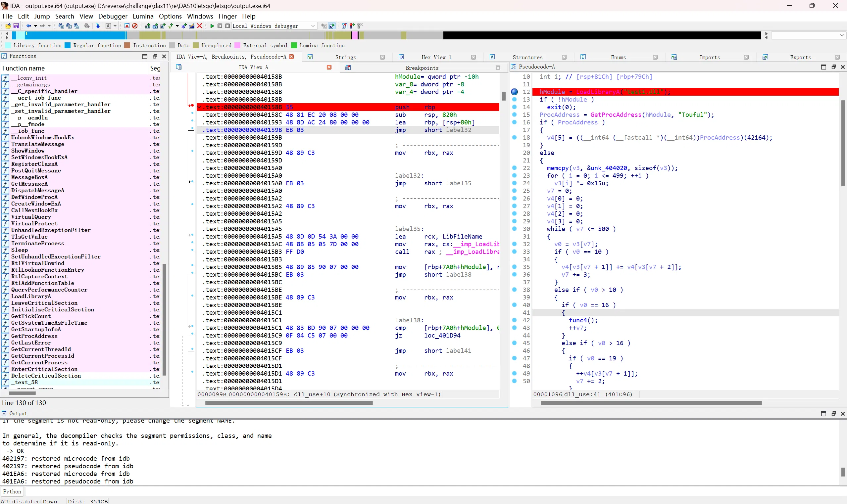Toggle breakpoint on pseudocode line 13
The width and height of the screenshot is (847, 504).
click(x=514, y=100)
